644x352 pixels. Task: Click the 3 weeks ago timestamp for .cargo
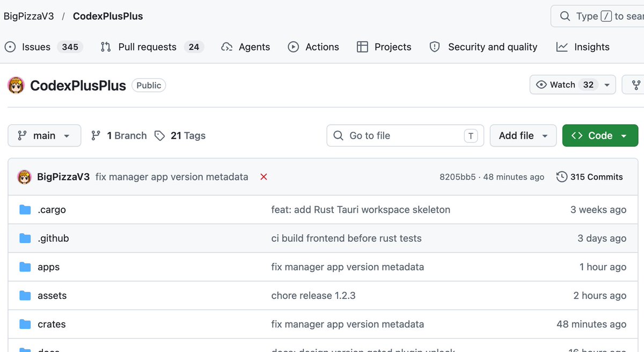(598, 210)
